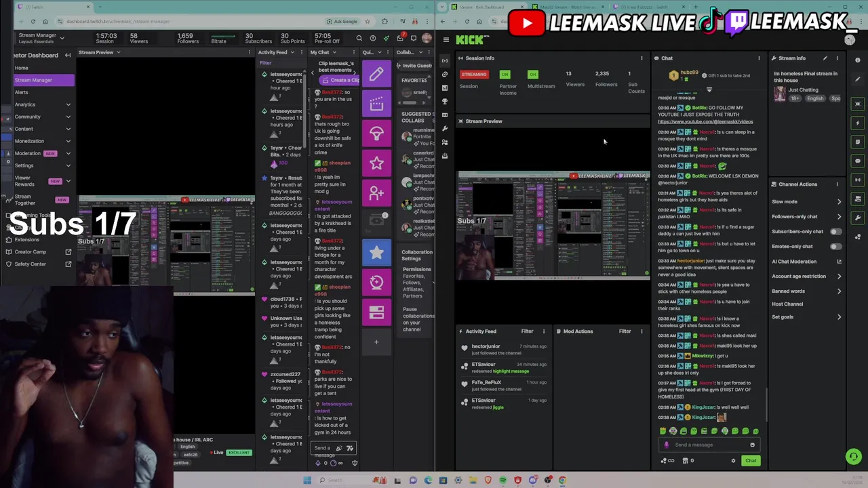Open Extensions in Twitch sidebar
This screenshot has height=488, width=868.
(27, 239)
